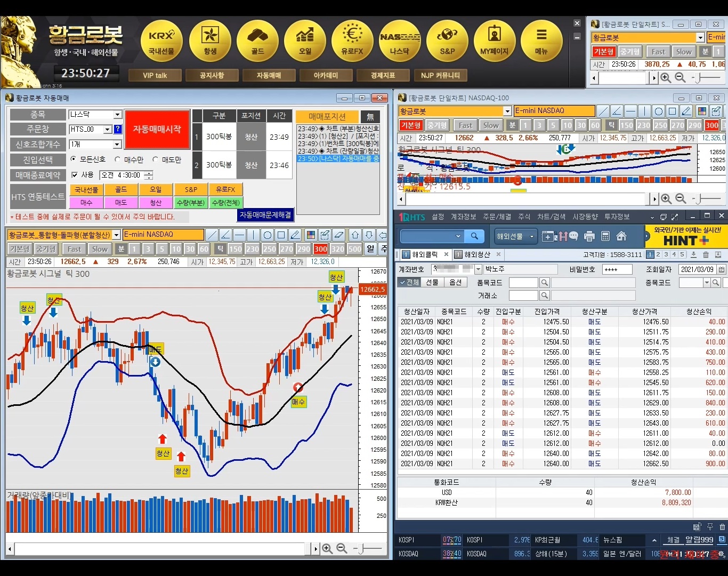728x576 pixels.
Task: Expand the 계좌번호 account dropdown
Action: click(478, 269)
